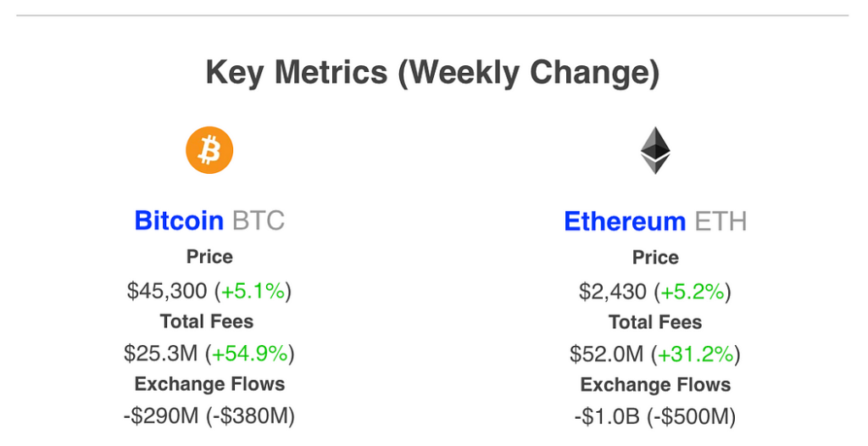Click the gray ETH ticker label

721,221
